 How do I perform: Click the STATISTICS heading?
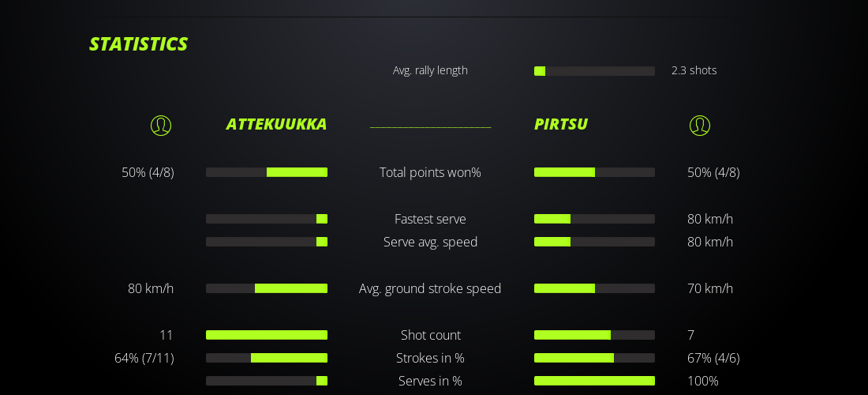(x=138, y=44)
